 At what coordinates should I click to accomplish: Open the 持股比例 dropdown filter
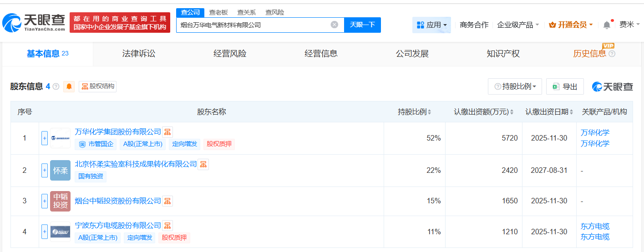[515, 86]
